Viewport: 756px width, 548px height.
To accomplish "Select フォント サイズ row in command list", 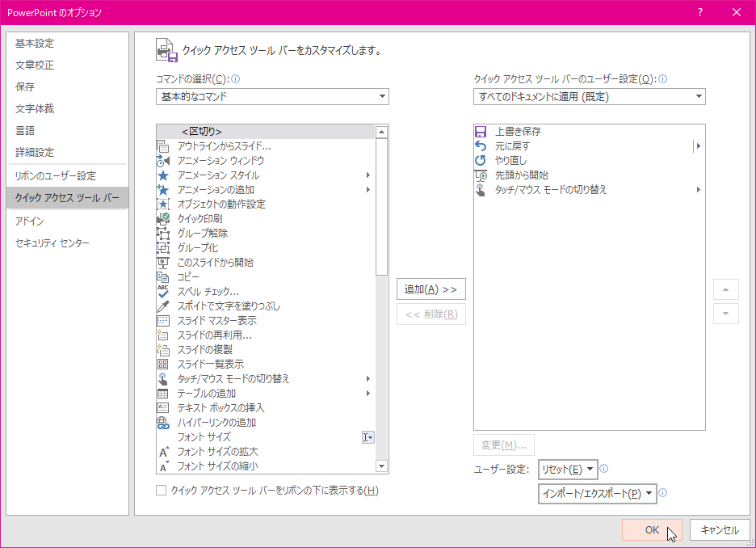I will tap(266, 437).
